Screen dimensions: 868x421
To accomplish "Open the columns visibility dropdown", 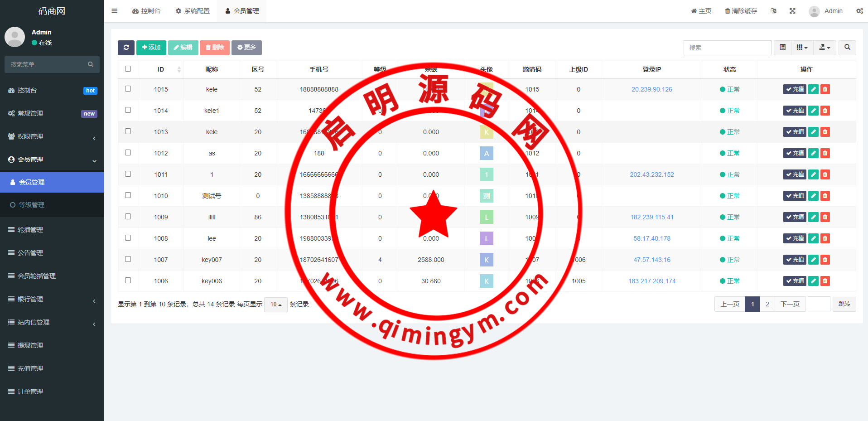I will click(802, 48).
